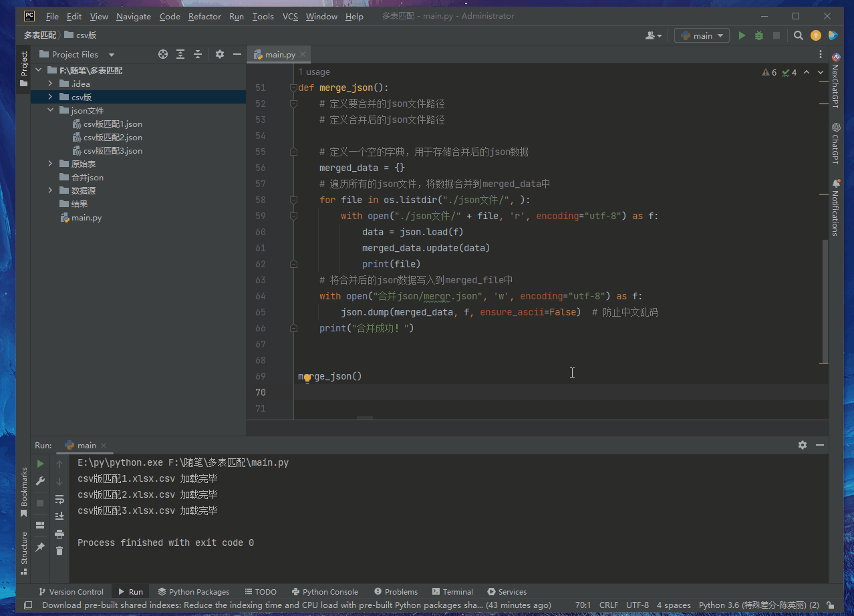Viewport: 854px width, 616px height.
Task: Open the main run configuration dropdown
Action: point(702,35)
